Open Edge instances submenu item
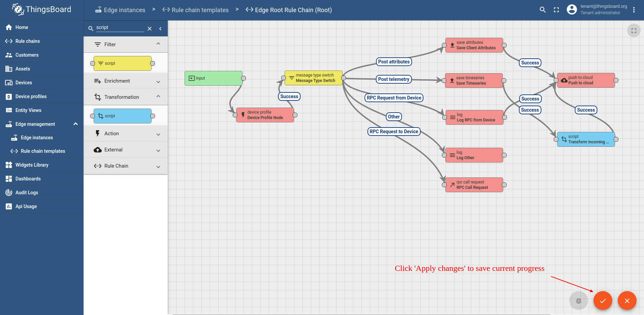Screen dimensions: 644x315 [x=42, y=138]
